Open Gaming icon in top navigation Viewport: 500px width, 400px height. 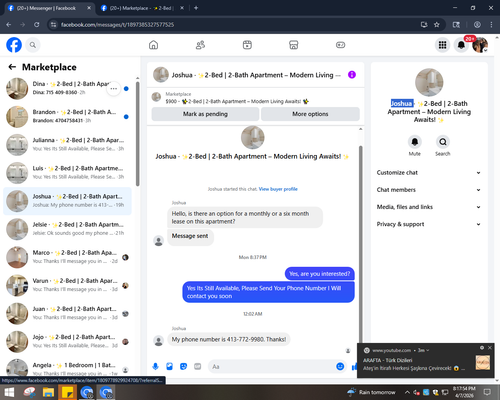point(340,45)
